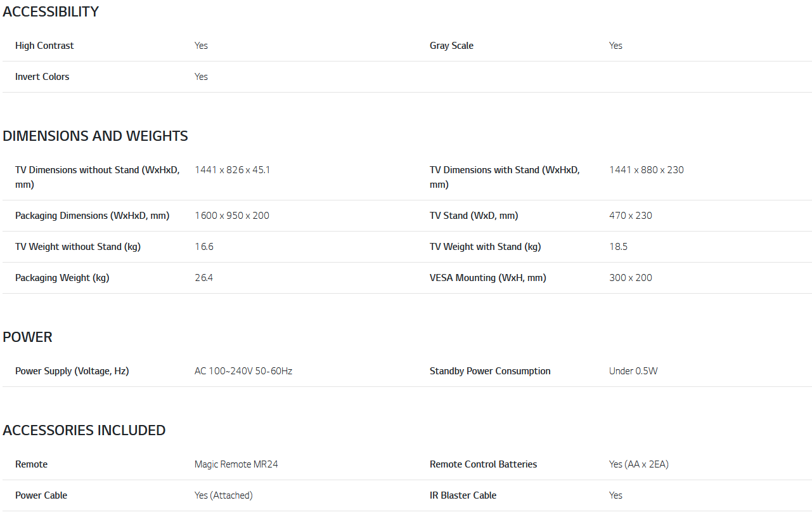Viewport: 812px width, 517px height.
Task: Click the Packaging Dimensions label
Action: click(x=92, y=216)
